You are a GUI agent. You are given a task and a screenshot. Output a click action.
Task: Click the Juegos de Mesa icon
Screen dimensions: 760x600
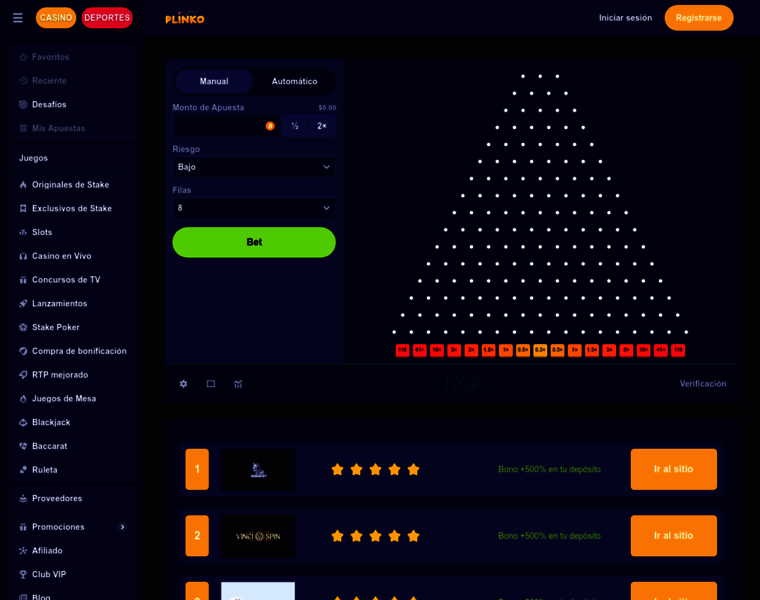pos(23,398)
